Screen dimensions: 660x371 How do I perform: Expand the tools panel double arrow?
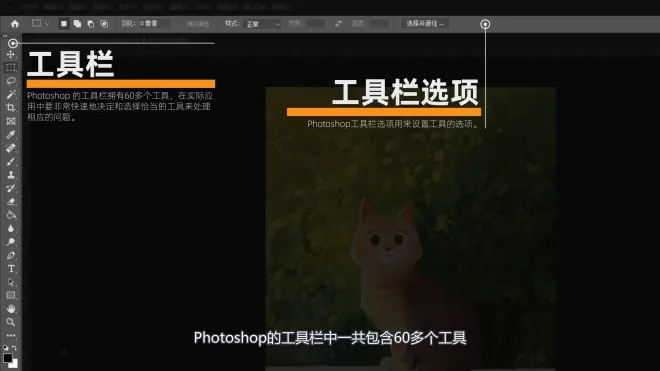coord(5,36)
